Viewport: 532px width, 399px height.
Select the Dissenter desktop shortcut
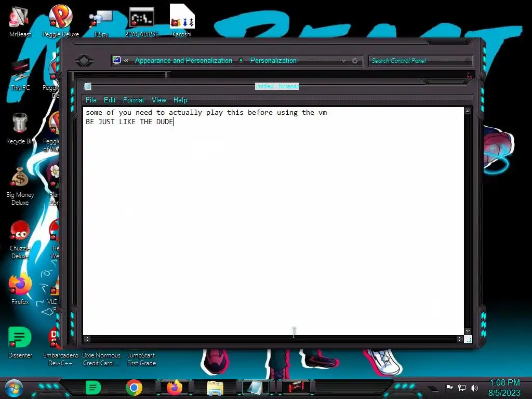click(x=20, y=342)
